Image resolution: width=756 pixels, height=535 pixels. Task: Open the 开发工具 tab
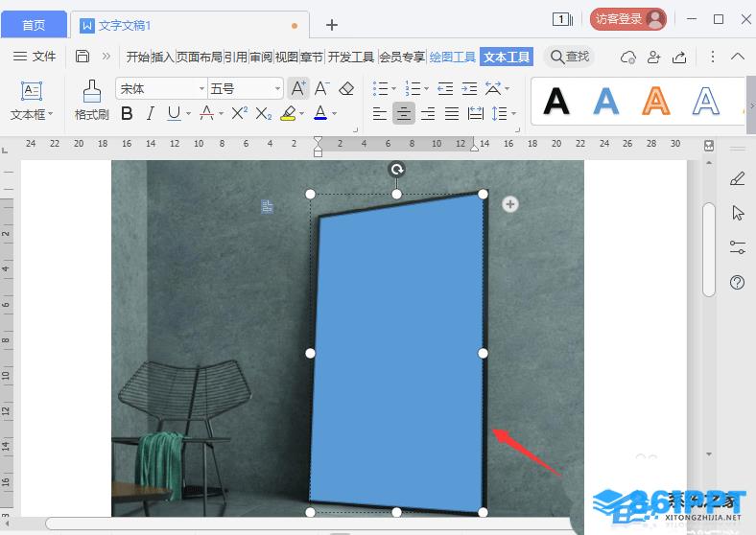351,57
